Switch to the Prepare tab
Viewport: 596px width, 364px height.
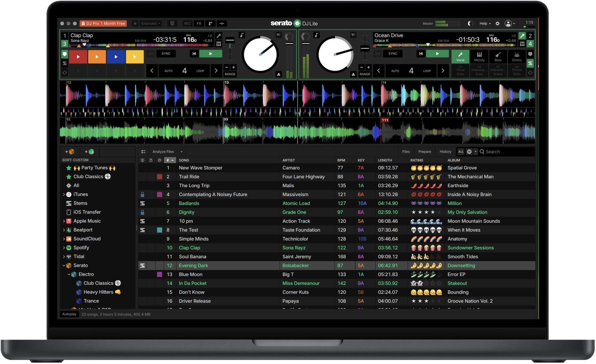[425, 151]
